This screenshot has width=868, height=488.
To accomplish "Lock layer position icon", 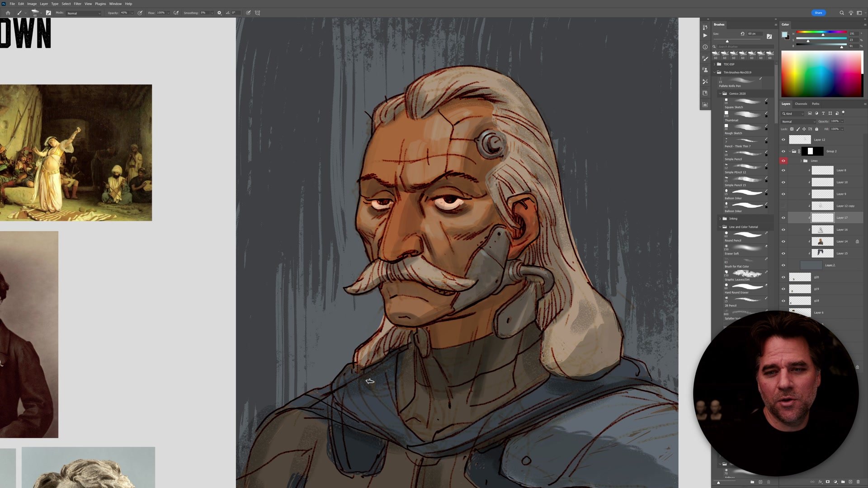I will click(804, 129).
